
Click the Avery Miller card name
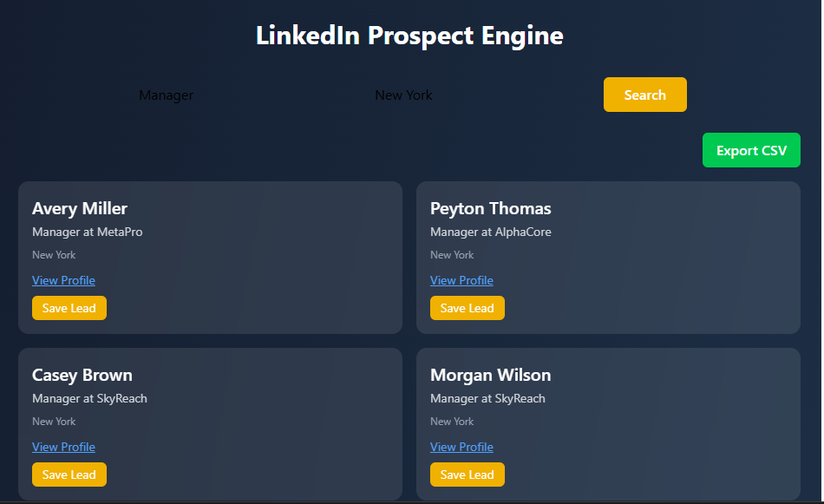tap(80, 208)
